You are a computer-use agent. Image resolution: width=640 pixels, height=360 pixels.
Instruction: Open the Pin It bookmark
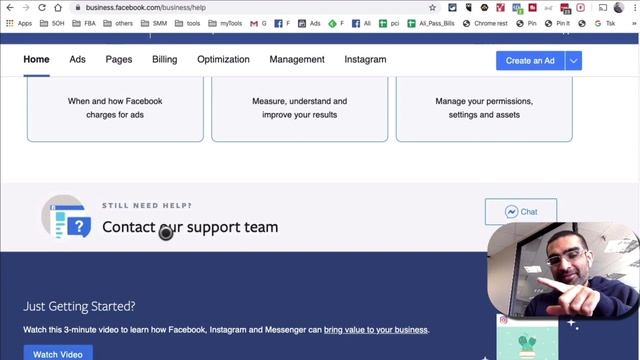point(557,23)
